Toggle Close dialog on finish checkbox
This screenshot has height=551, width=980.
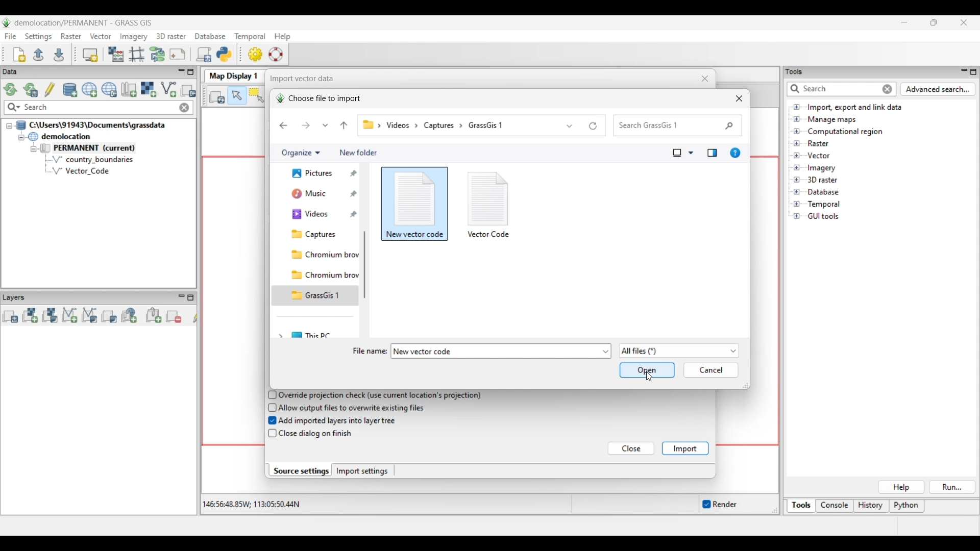[x=273, y=434]
